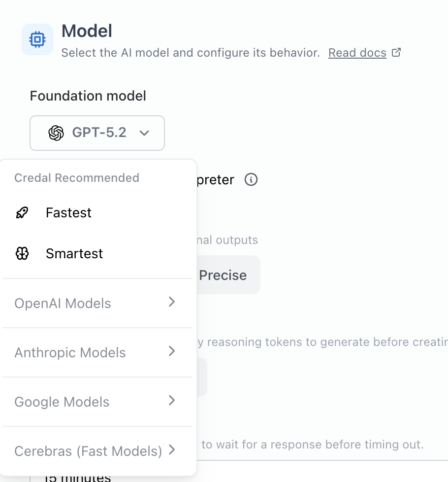Open the OpenAI Models submenu
The width and height of the screenshot is (448, 482).
pyautogui.click(x=63, y=304)
